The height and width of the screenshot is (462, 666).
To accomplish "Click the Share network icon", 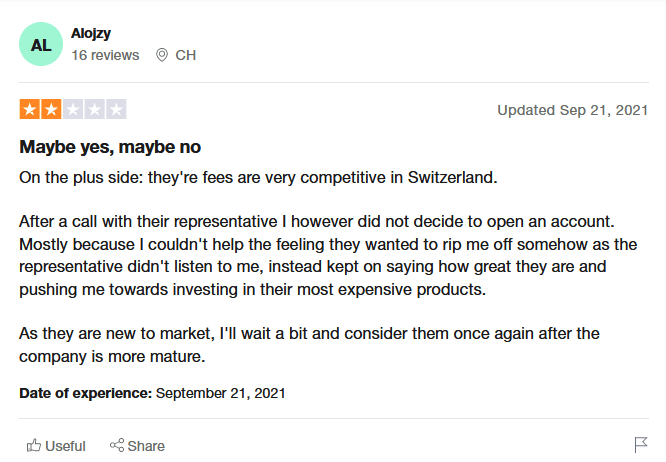I will pyautogui.click(x=117, y=445).
